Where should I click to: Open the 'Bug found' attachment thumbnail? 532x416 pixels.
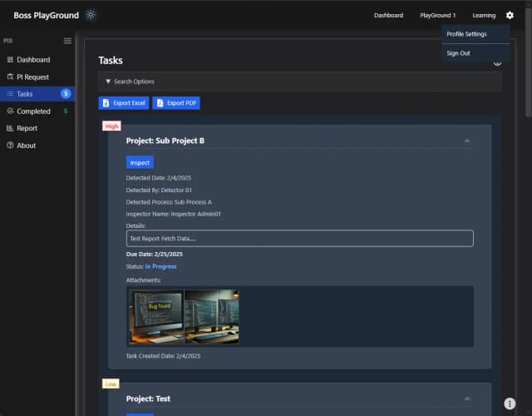pos(155,317)
